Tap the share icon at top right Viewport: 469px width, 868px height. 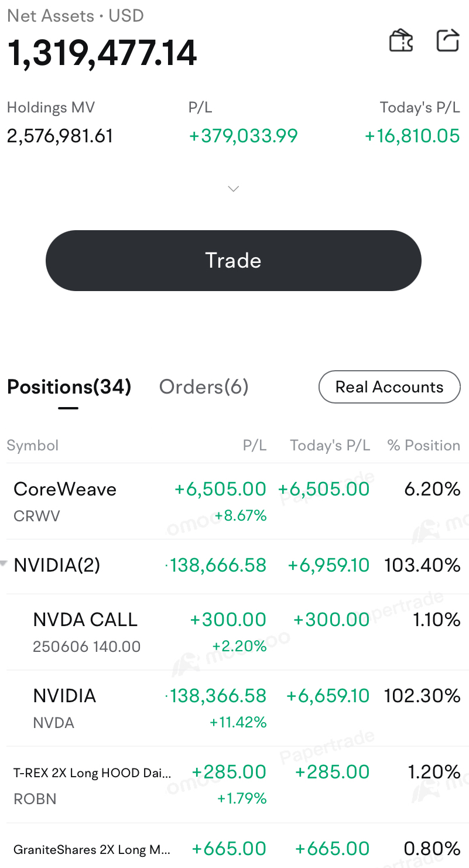[x=448, y=41]
